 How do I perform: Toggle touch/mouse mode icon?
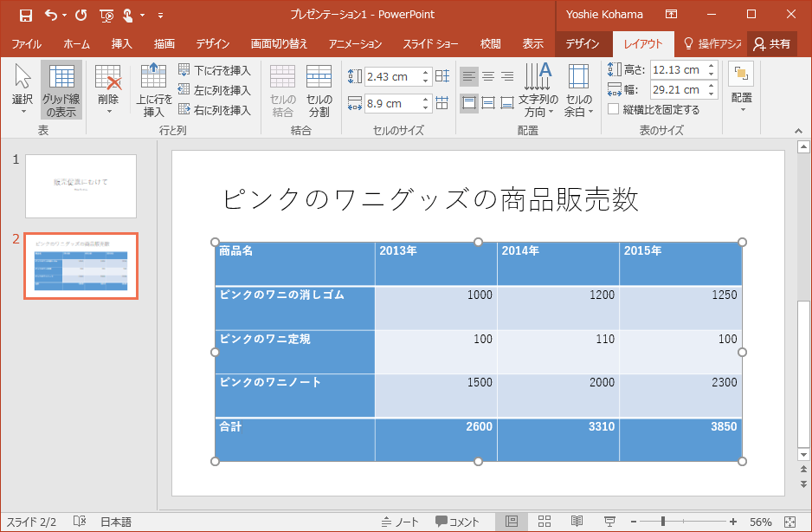pos(127,16)
